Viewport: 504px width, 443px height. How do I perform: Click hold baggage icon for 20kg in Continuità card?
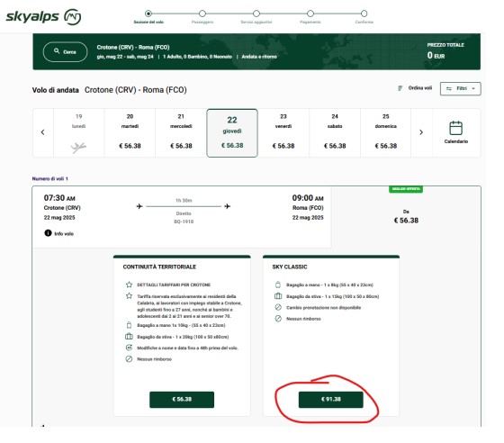(x=129, y=337)
